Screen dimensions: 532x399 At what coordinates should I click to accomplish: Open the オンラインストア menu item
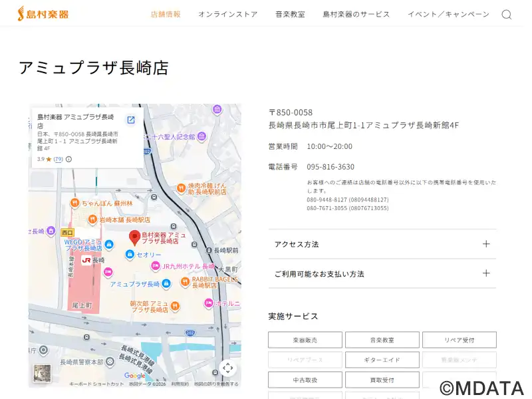coord(227,15)
